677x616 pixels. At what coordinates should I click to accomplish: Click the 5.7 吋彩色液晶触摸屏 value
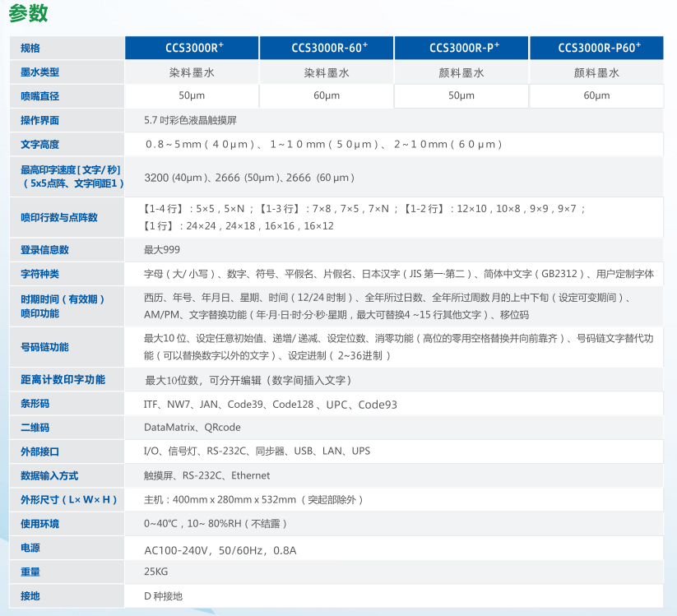(190, 120)
